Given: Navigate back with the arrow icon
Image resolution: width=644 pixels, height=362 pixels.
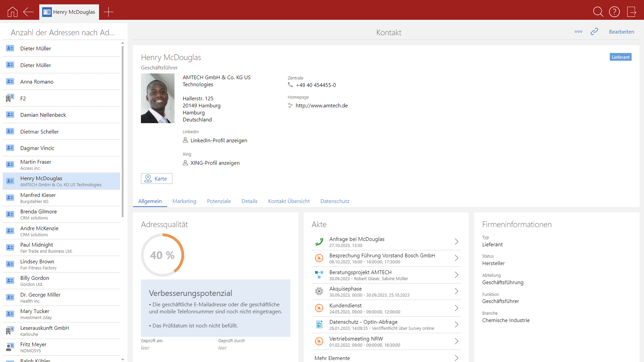Looking at the screenshot, I should (x=28, y=12).
